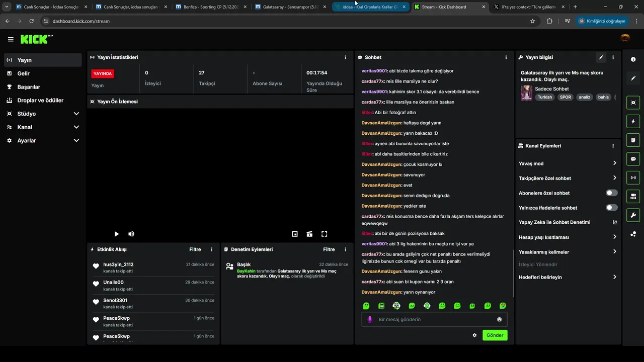Open the emoji picker in message box
Image resolution: width=644 pixels, height=362 pixels.
point(499,319)
